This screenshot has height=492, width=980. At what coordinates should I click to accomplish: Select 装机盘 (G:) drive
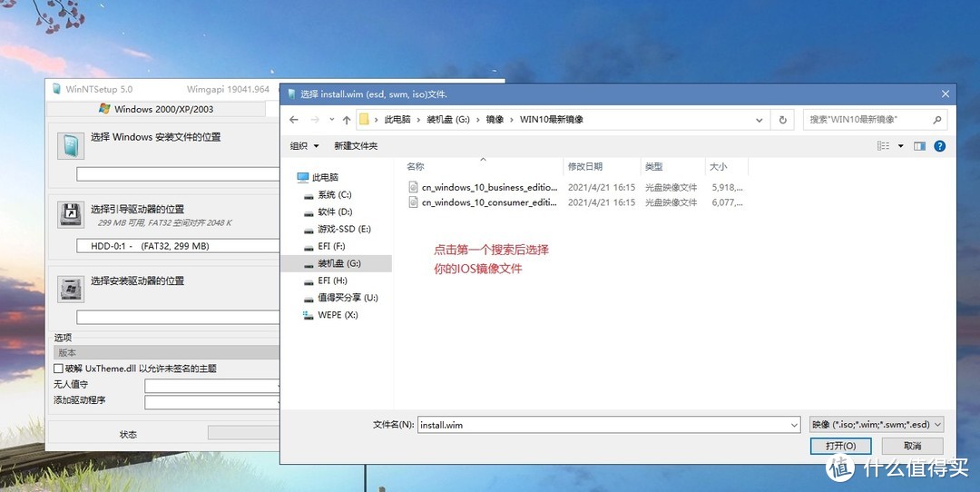click(x=337, y=264)
